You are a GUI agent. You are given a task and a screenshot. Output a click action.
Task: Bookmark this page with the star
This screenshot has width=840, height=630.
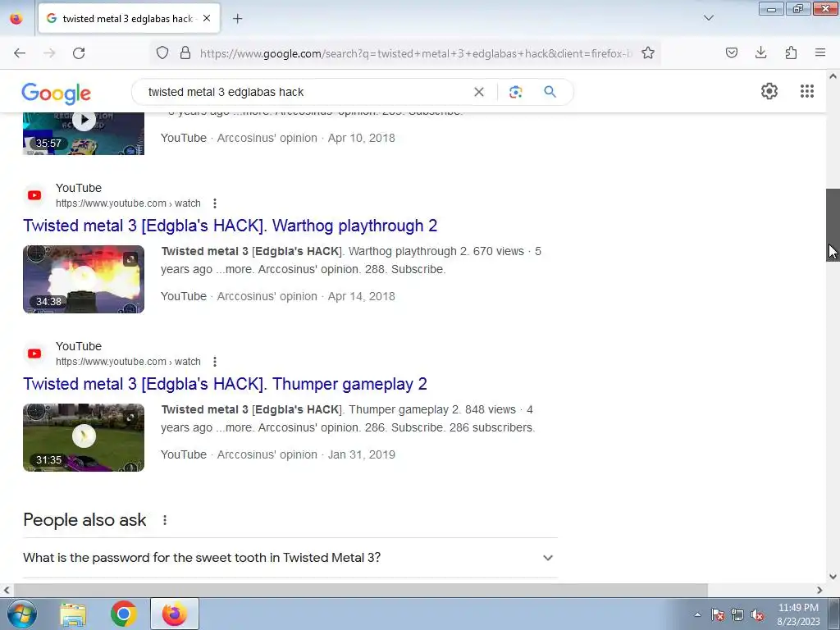[648, 53]
